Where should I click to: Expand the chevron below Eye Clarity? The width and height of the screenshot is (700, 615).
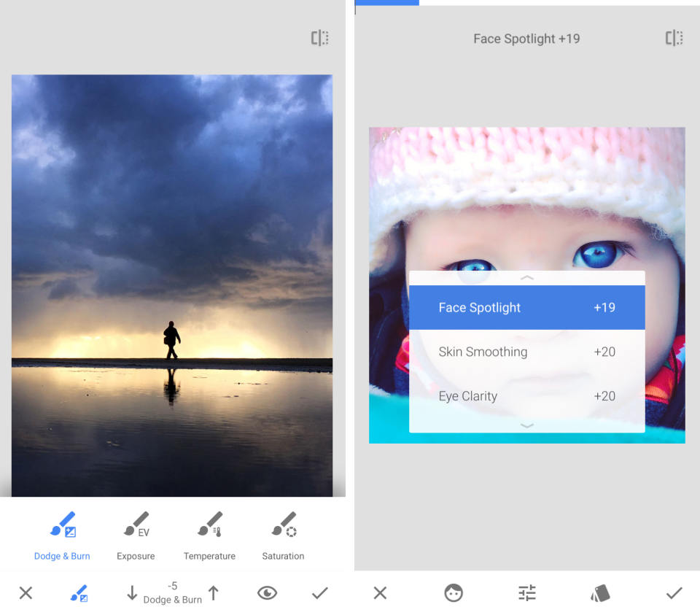click(527, 426)
